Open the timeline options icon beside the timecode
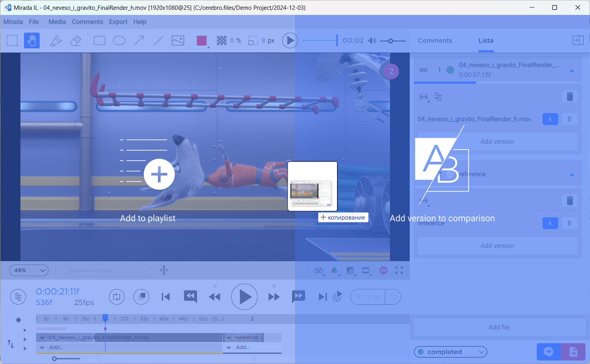 point(18,297)
